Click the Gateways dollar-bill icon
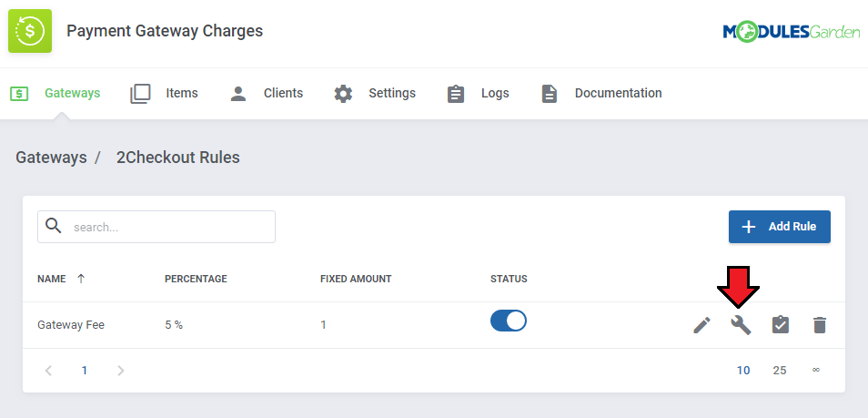This screenshot has width=868, height=418. coord(19,94)
